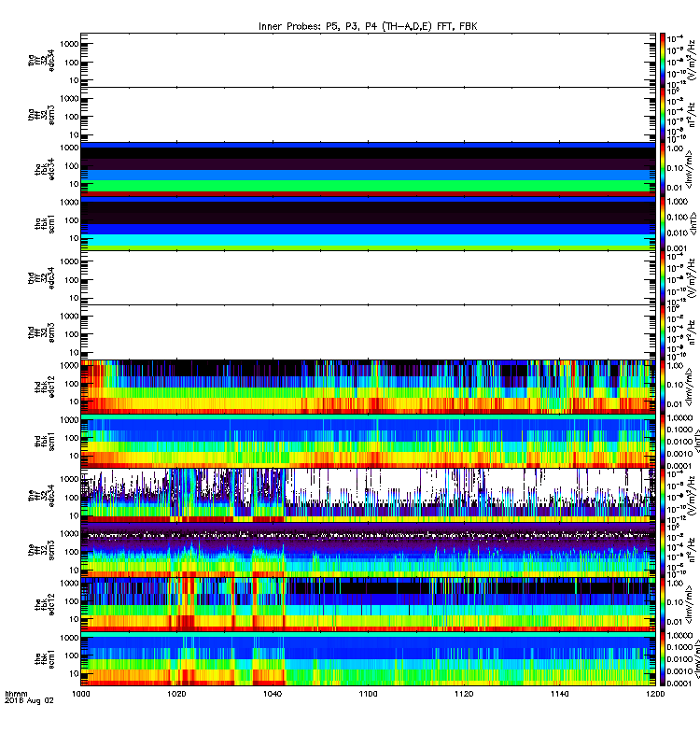700x747 pixels.
Task: Click the color bar beside thd fbk scm1 panel
Action: [663, 441]
